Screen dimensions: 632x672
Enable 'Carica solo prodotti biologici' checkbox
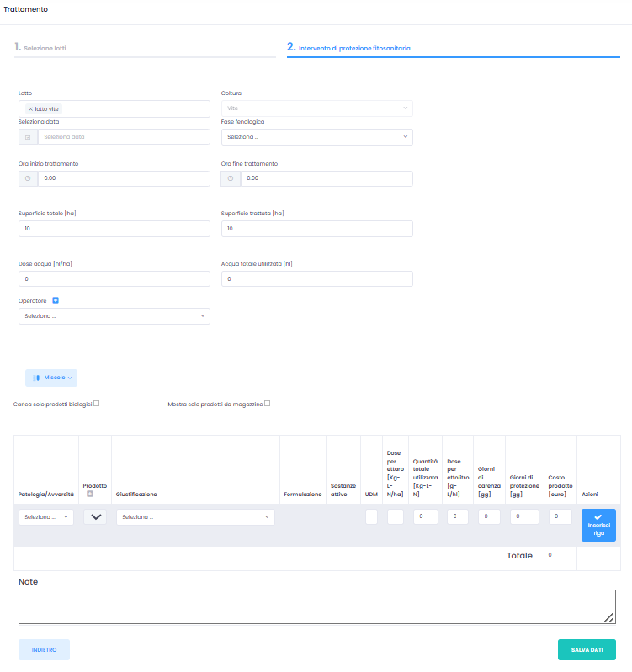coord(97,404)
